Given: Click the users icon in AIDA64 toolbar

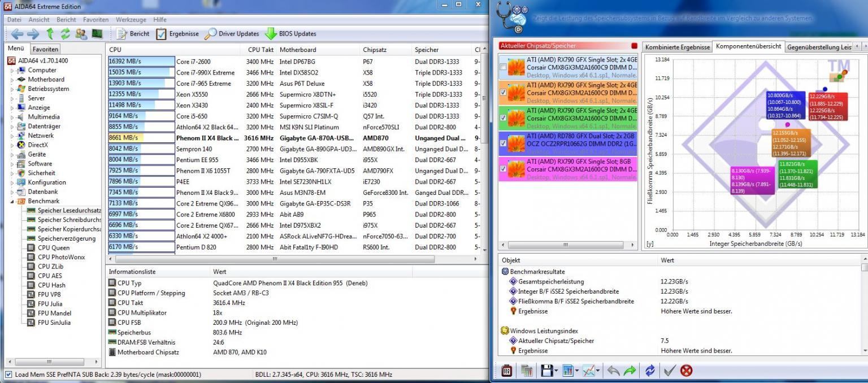Looking at the screenshot, I should tap(81, 34).
